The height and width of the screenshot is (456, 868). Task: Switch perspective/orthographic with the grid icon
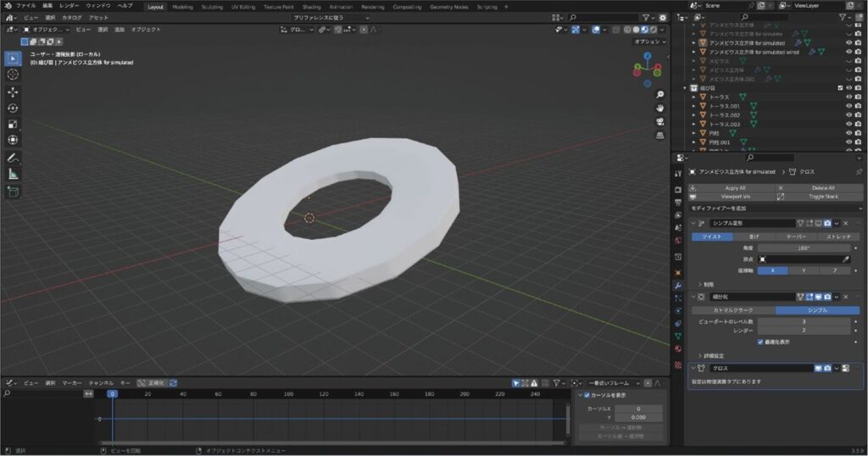[659, 135]
